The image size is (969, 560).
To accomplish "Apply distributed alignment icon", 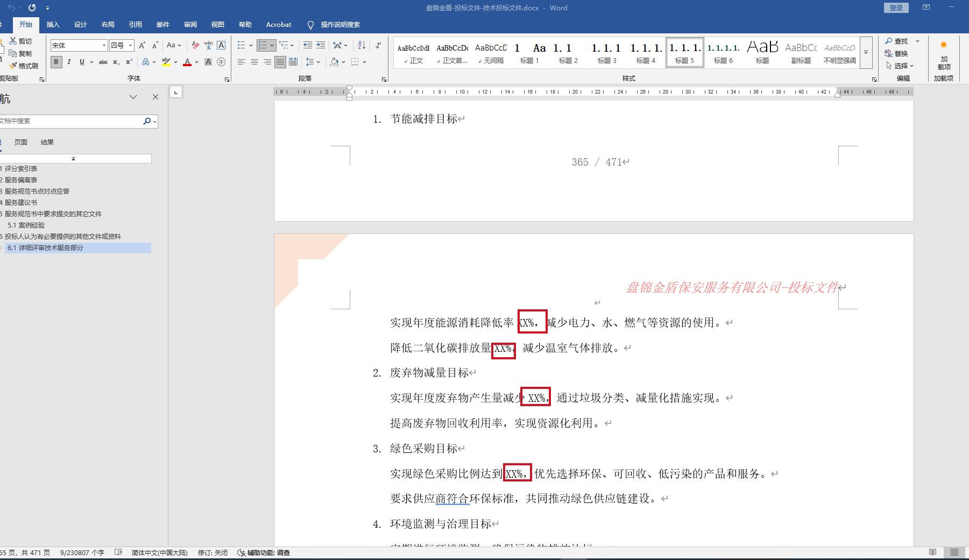I will tap(293, 62).
